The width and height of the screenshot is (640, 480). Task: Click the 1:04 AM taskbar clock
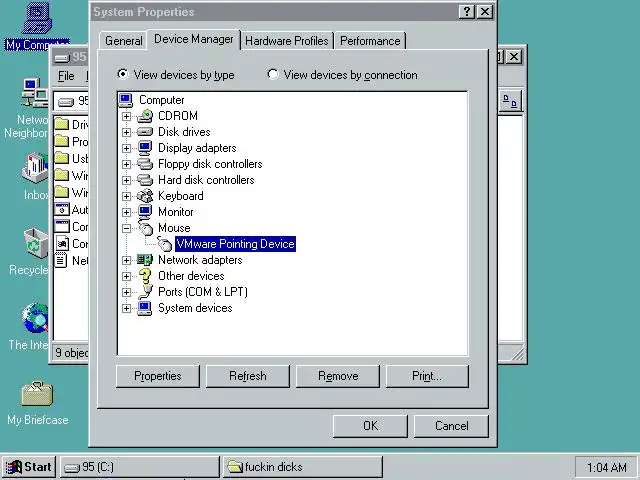(607, 467)
